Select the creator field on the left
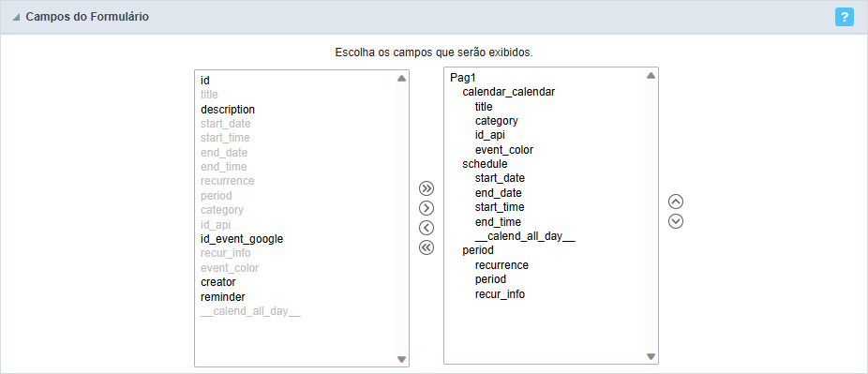The width and height of the screenshot is (868, 374). click(x=218, y=282)
